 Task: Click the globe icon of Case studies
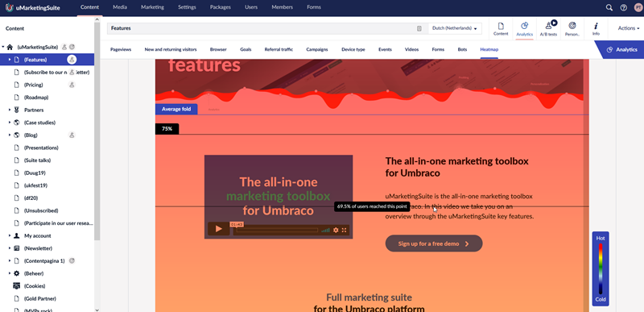[17, 123]
